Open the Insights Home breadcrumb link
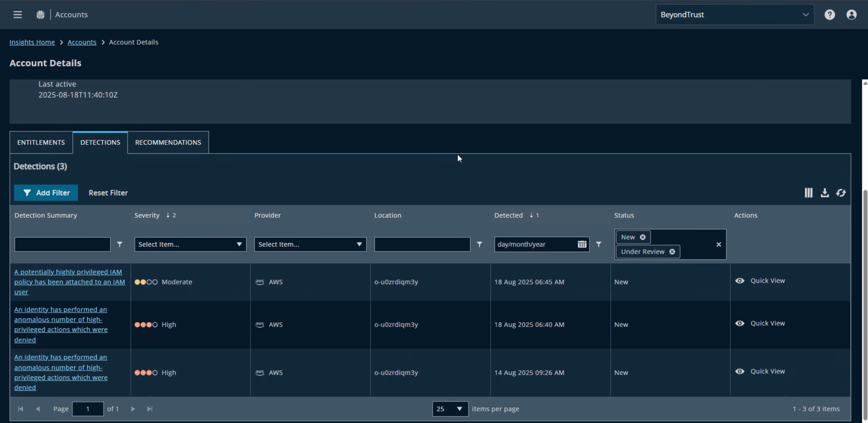The image size is (868, 423). pyautogui.click(x=32, y=42)
